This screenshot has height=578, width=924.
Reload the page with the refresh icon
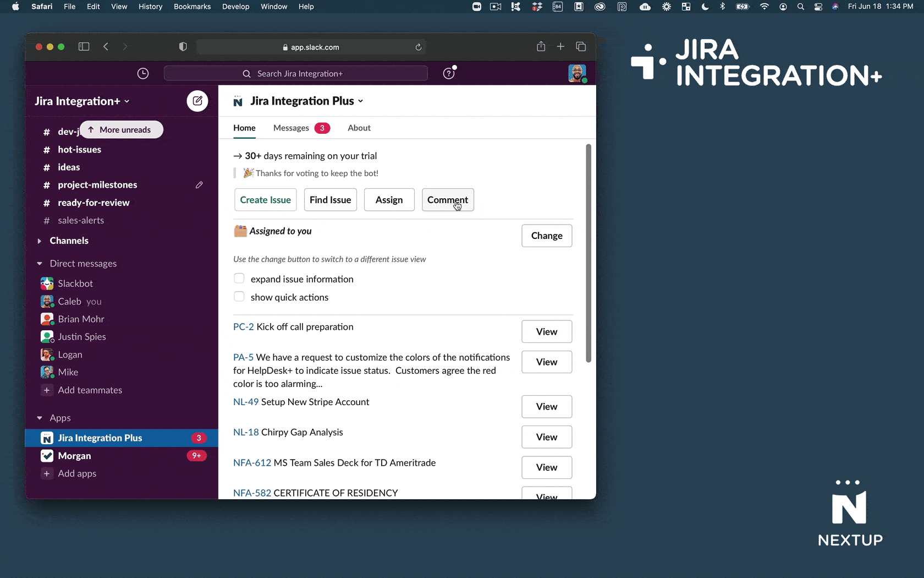419,47
